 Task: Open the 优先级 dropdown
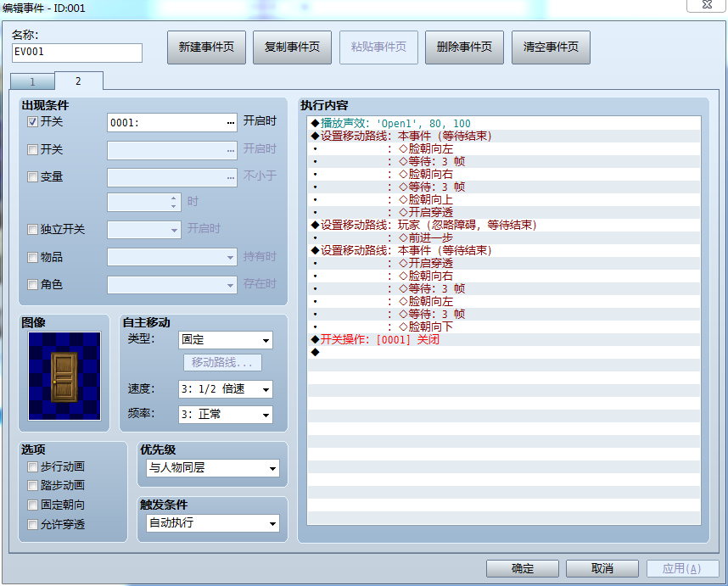click(213, 468)
